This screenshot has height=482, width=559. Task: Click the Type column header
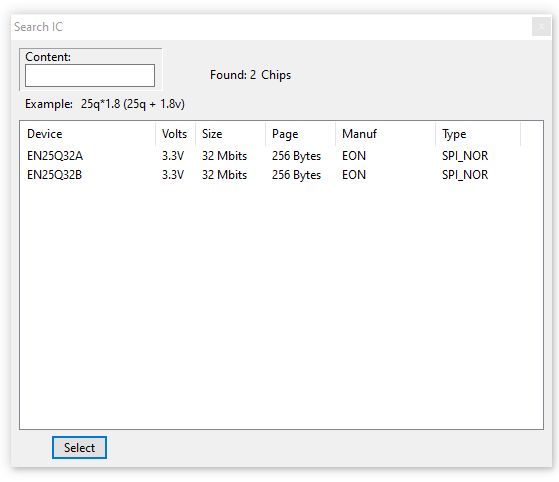[478, 134]
